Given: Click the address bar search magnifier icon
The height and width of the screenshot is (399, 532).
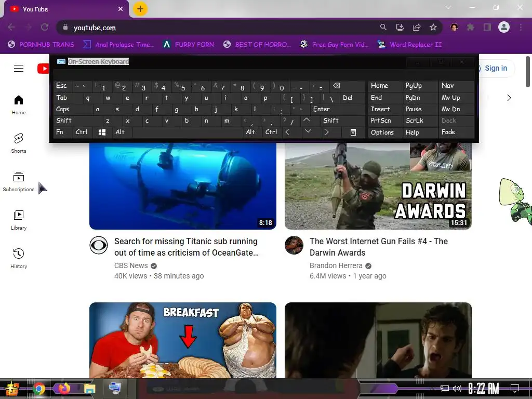Looking at the screenshot, I should point(383,27).
